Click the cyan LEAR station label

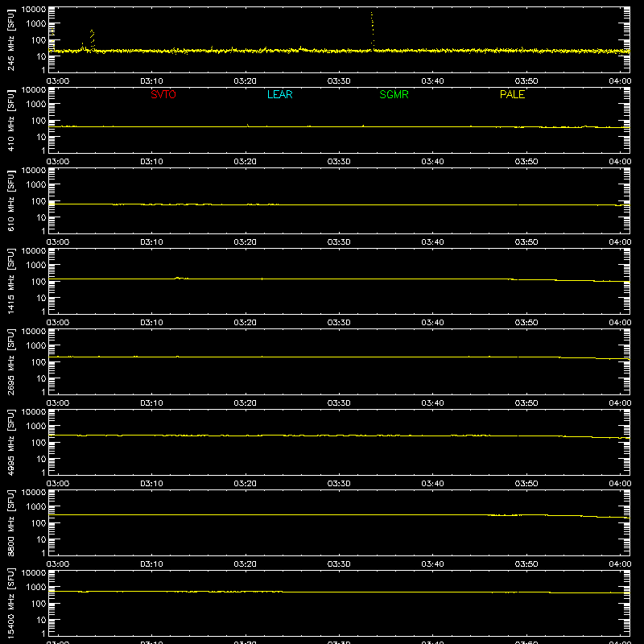tap(279, 94)
